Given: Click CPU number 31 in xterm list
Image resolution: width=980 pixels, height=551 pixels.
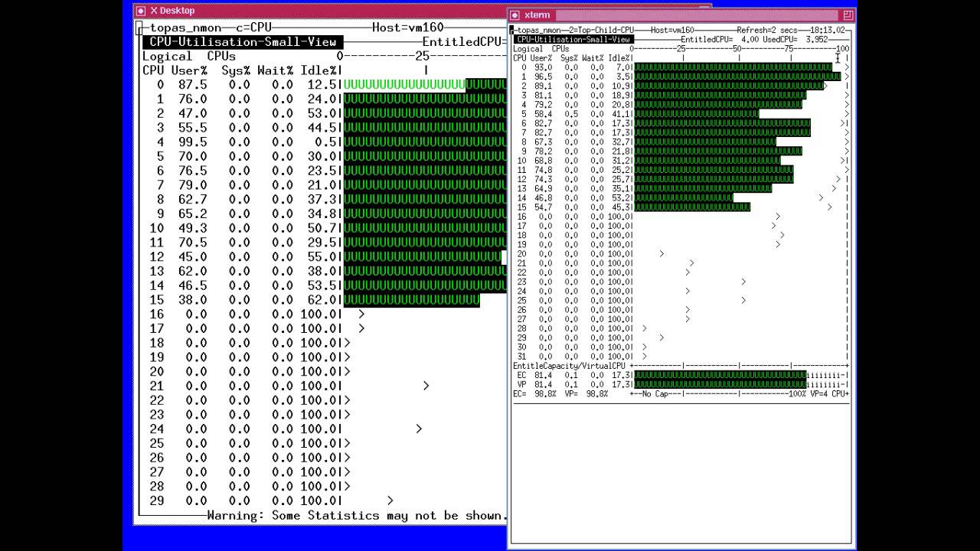Looking at the screenshot, I should click(x=522, y=357).
